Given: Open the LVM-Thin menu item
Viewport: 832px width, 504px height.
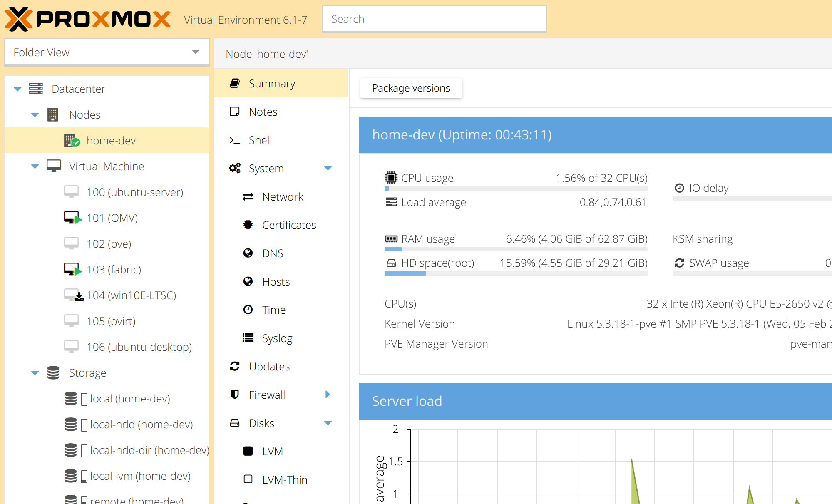Looking at the screenshot, I should click(281, 479).
